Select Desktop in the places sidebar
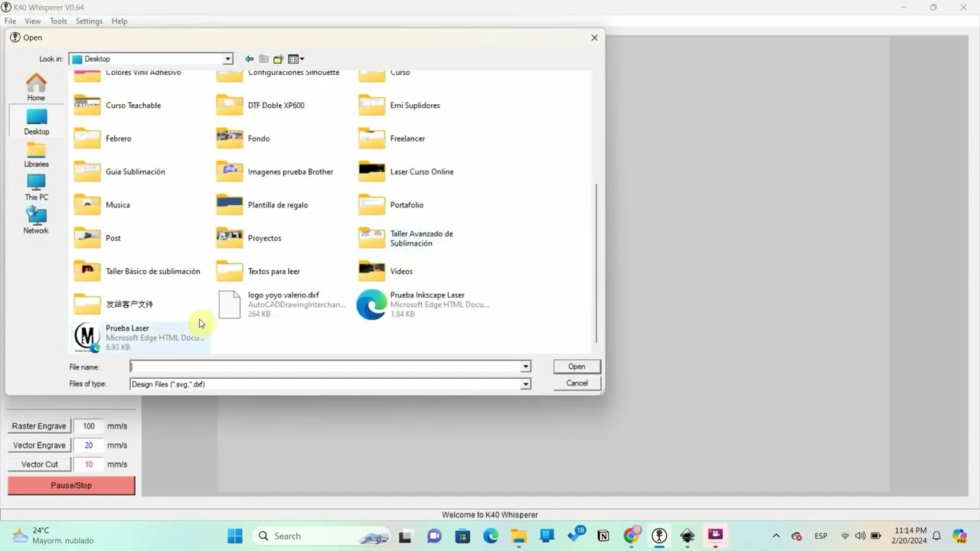This screenshot has height=551, width=980. click(x=36, y=121)
